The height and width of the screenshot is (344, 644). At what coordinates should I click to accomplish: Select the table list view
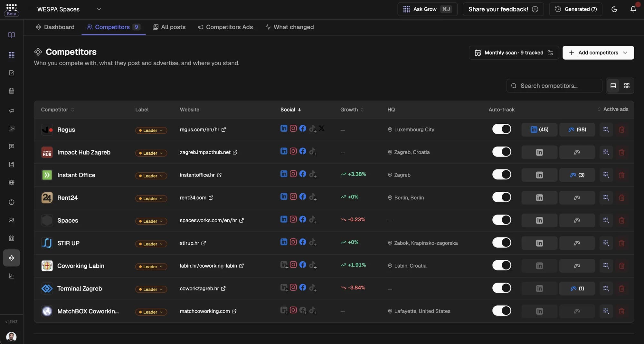click(613, 86)
